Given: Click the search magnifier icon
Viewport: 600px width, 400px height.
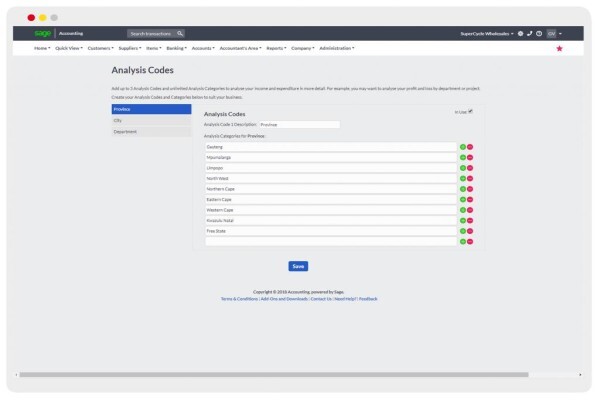Looking at the screenshot, I should 180,34.
